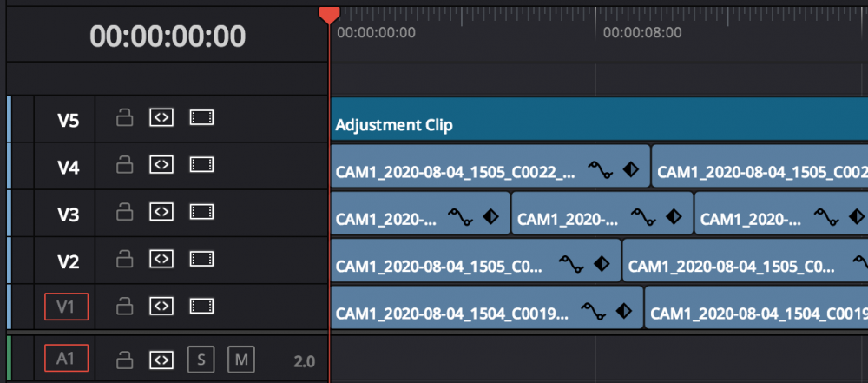This screenshot has width=868, height=383.
Task: Click the timecode display field
Action: (x=168, y=36)
